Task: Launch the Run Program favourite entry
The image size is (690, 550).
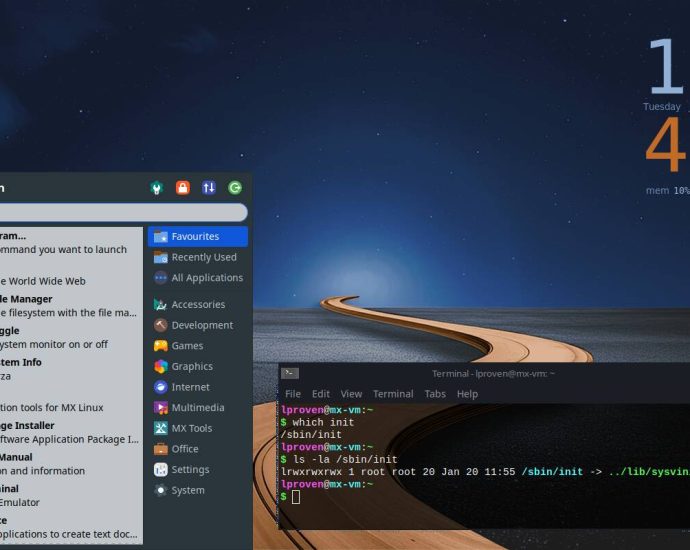Action: (x=70, y=242)
